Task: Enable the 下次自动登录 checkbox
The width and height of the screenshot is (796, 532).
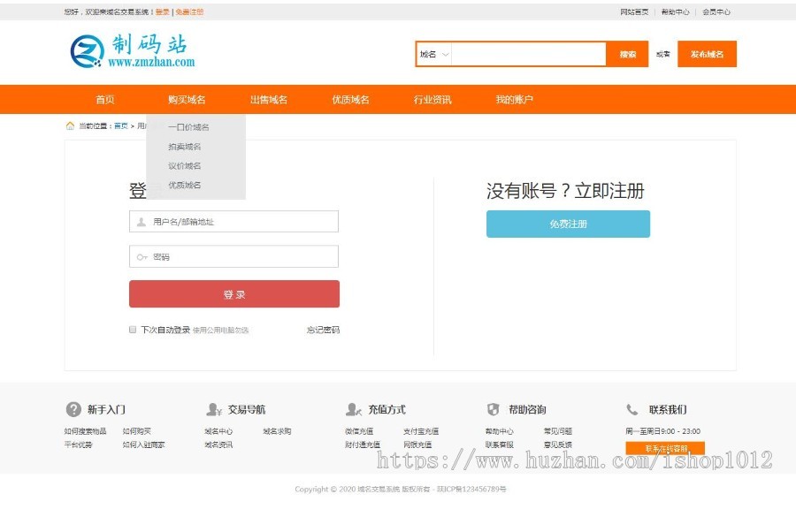Action: [133, 330]
